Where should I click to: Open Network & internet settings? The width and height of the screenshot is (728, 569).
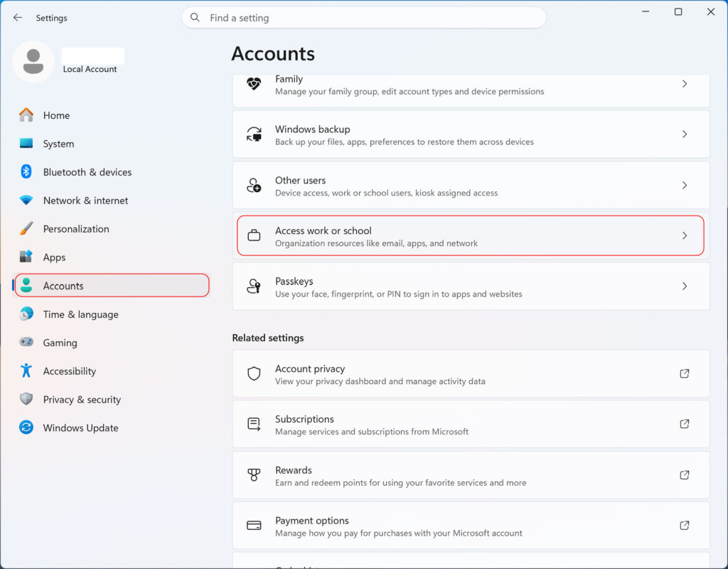click(111, 200)
